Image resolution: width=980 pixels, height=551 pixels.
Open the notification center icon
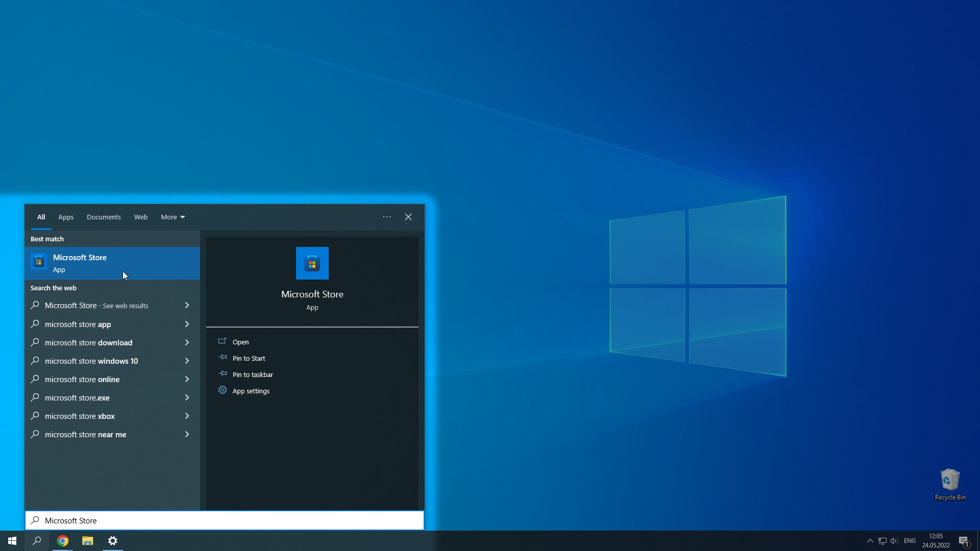click(964, 541)
